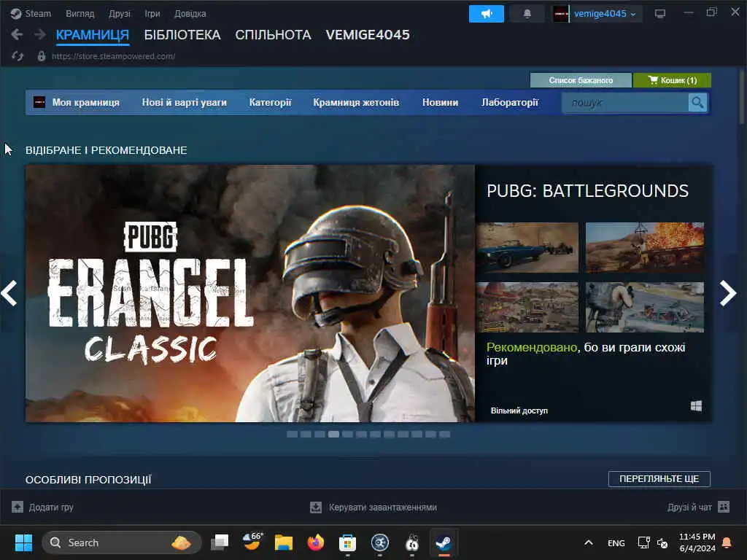
Task: Reload the store page
Action: (x=18, y=56)
